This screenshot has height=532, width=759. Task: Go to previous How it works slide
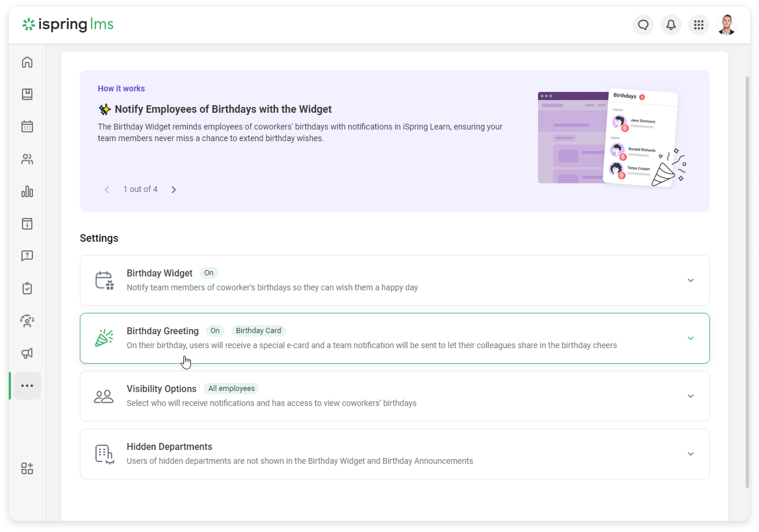click(x=107, y=189)
